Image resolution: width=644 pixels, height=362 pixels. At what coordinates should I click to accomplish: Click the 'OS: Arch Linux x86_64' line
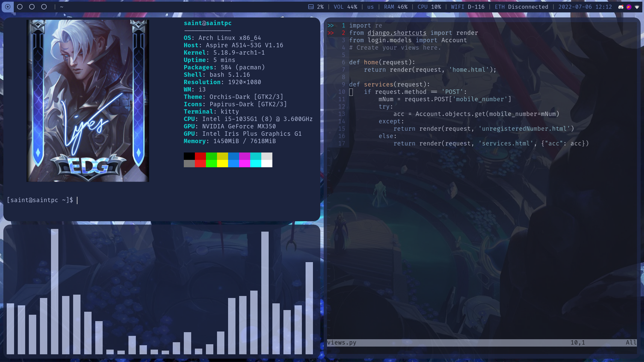(x=222, y=38)
